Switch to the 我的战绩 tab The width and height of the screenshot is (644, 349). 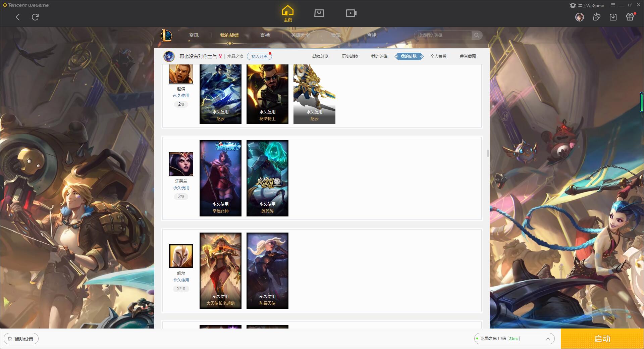click(229, 35)
